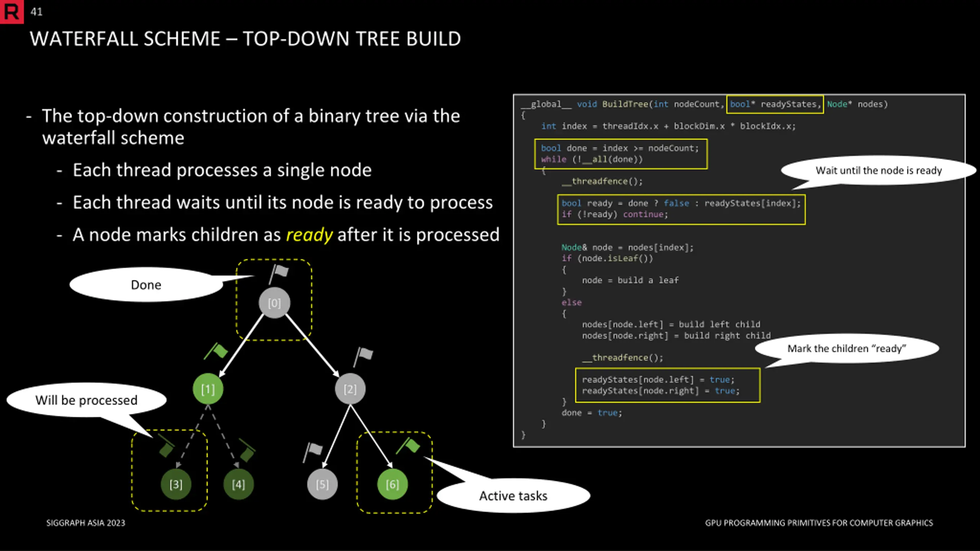Click the slide title "WATERFALL SCHEME – TOP-DOWN TREE BUILD"
Viewport: 980px width, 551px height.
click(245, 39)
